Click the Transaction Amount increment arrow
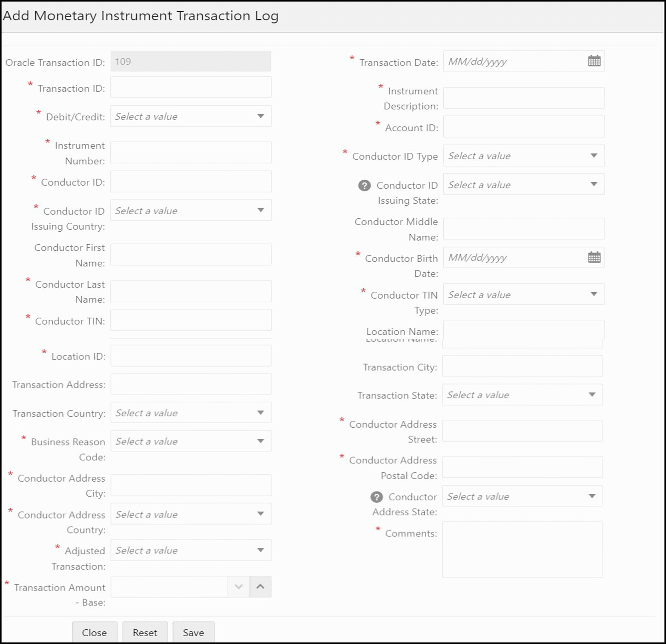666x644 pixels. pos(260,587)
